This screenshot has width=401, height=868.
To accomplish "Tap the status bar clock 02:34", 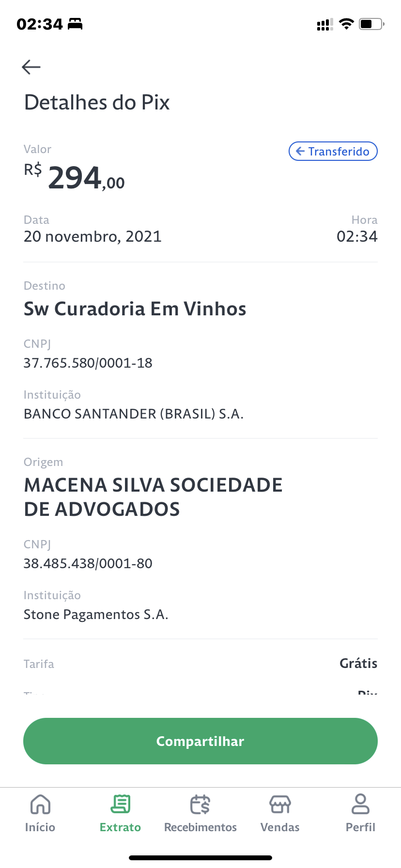I will (x=40, y=24).
